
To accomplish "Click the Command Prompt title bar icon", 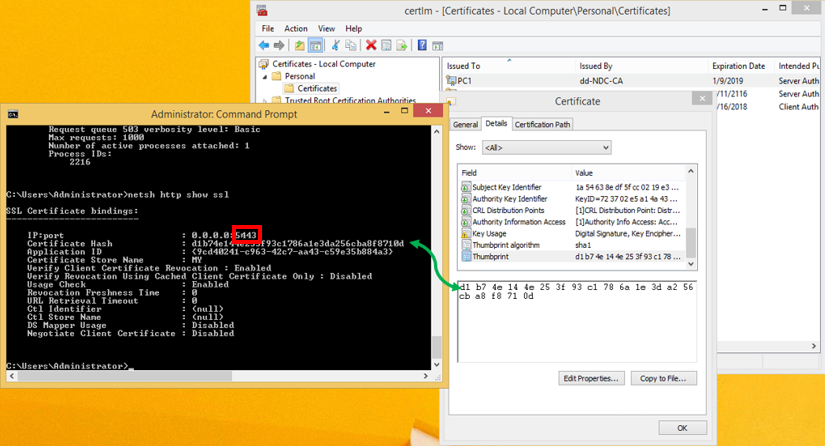I will pos(13,114).
